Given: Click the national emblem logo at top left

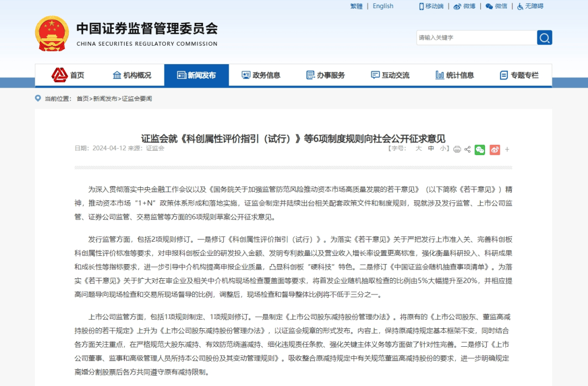Looking at the screenshot, I should (x=52, y=33).
